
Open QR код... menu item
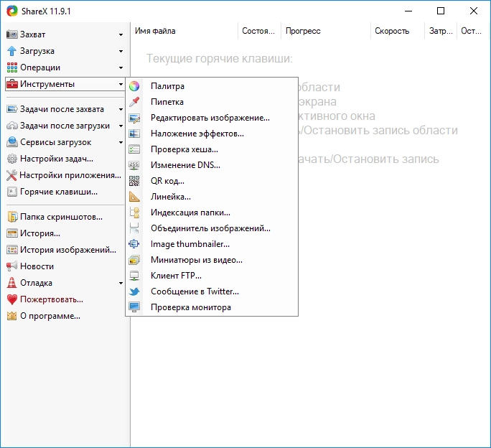[x=212, y=181]
